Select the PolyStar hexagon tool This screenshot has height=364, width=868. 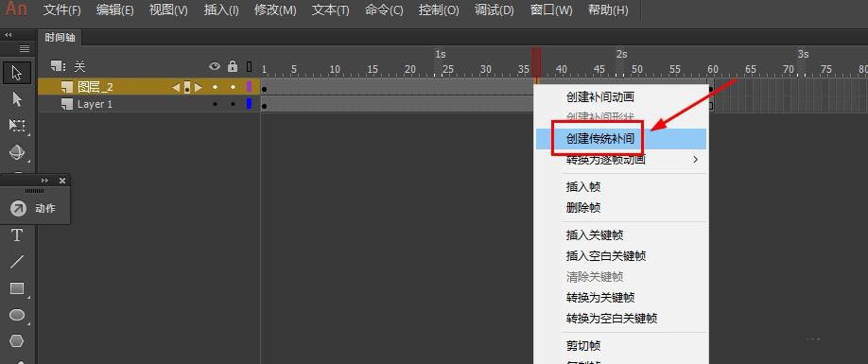(x=17, y=340)
